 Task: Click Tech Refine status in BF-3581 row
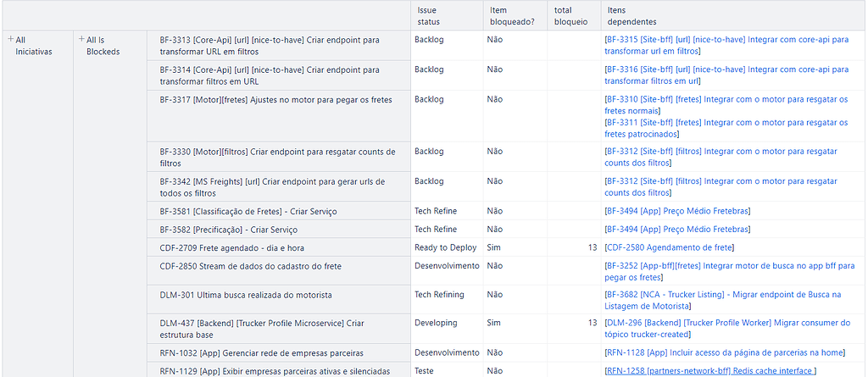[436, 211]
